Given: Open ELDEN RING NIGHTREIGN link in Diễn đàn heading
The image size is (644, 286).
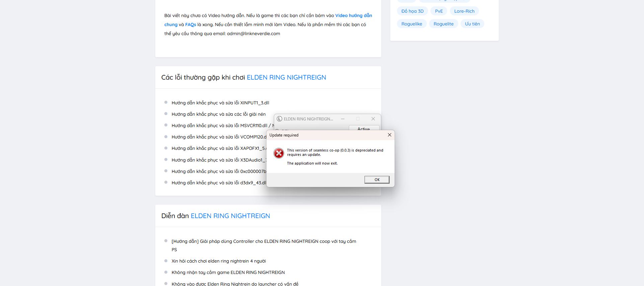Looking at the screenshot, I should 230,216.
